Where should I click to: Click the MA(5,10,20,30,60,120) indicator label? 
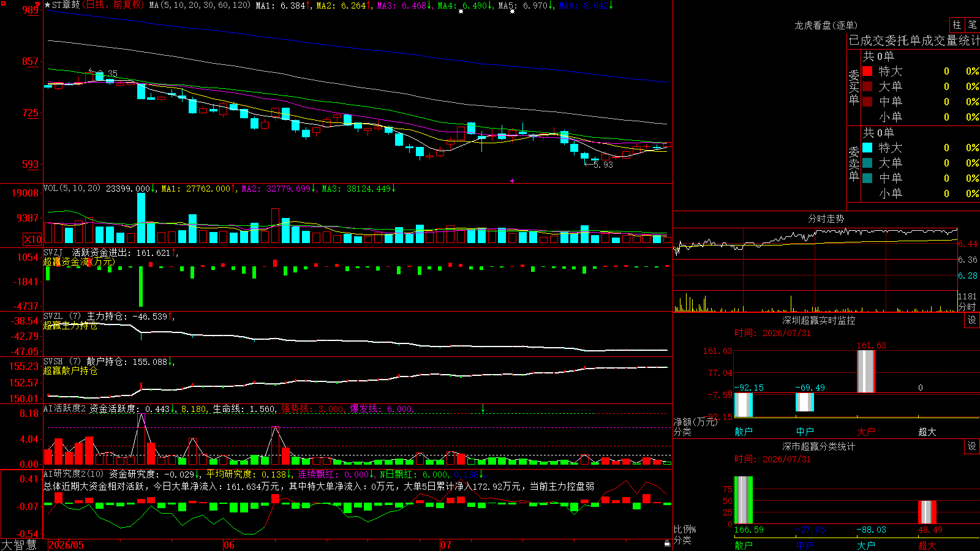coord(200,5)
